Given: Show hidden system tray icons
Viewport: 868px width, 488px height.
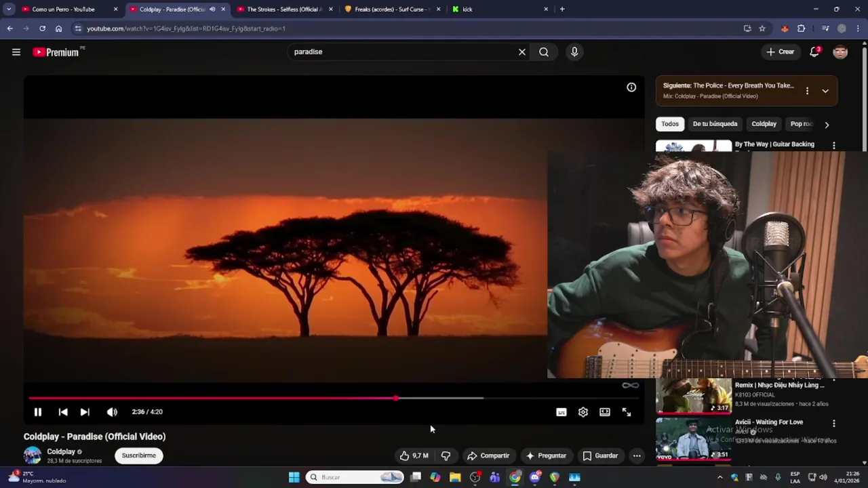Looking at the screenshot, I should [x=720, y=477].
